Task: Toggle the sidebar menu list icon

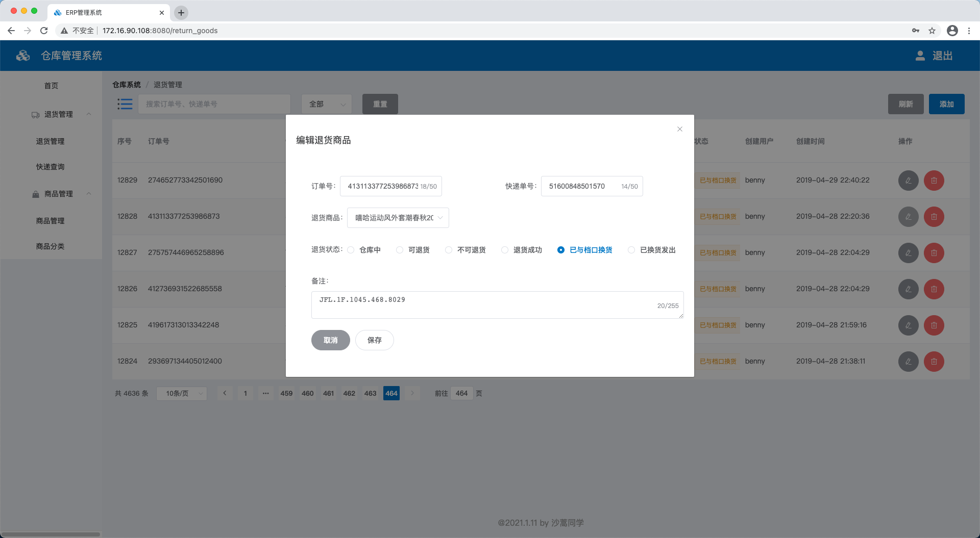Action: pyautogui.click(x=125, y=104)
